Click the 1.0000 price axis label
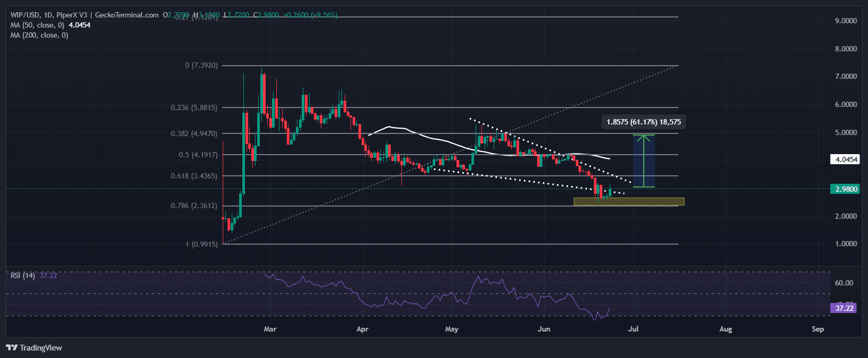 point(846,244)
